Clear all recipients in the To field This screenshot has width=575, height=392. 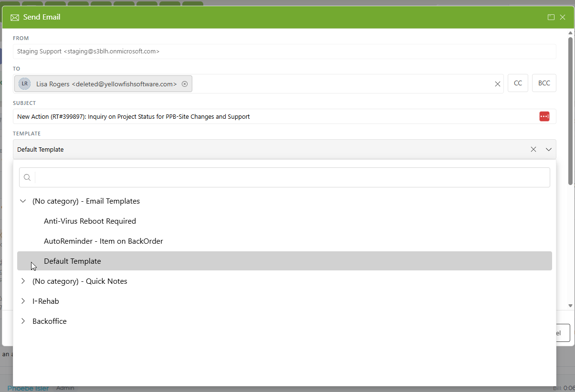pos(497,84)
